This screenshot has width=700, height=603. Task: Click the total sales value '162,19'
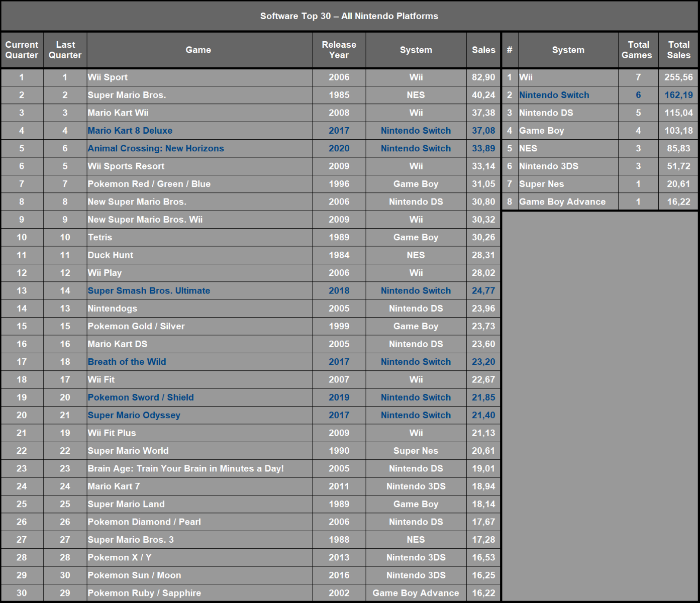(x=678, y=95)
